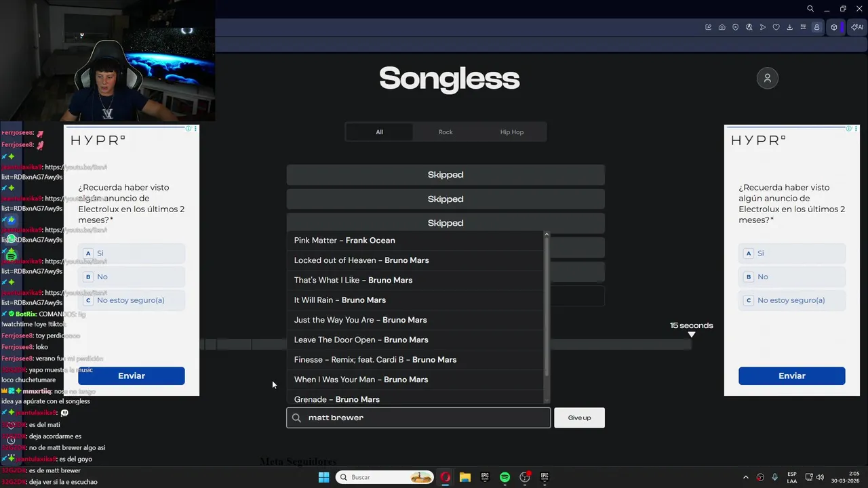The height and width of the screenshot is (488, 868).
Task: Open the three-dot menu on right ad
Action: [x=856, y=128]
